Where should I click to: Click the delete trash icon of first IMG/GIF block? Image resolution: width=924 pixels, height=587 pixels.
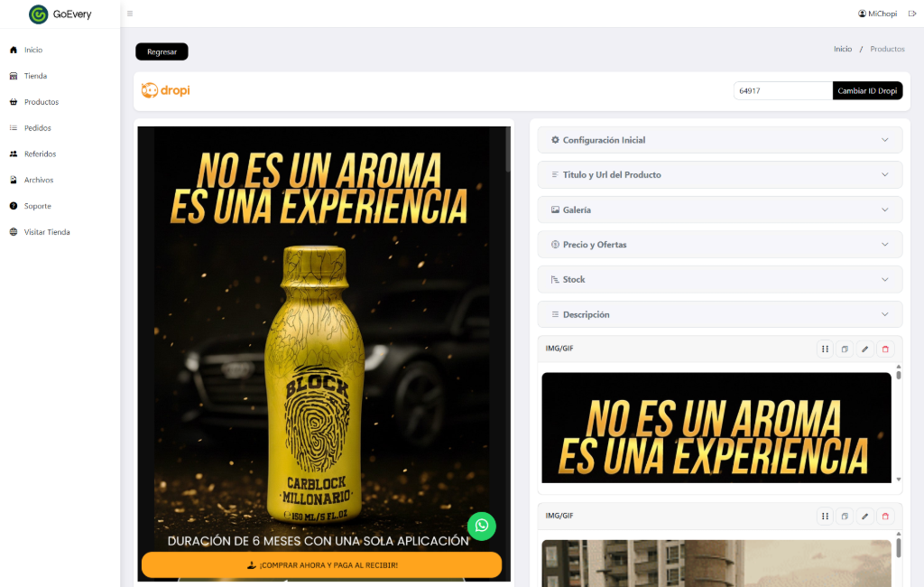tap(885, 349)
